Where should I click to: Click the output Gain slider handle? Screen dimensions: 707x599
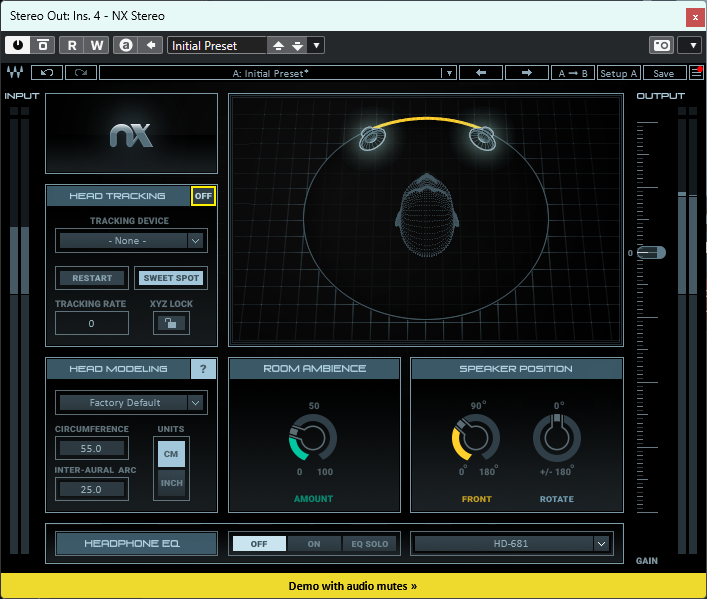pos(652,253)
